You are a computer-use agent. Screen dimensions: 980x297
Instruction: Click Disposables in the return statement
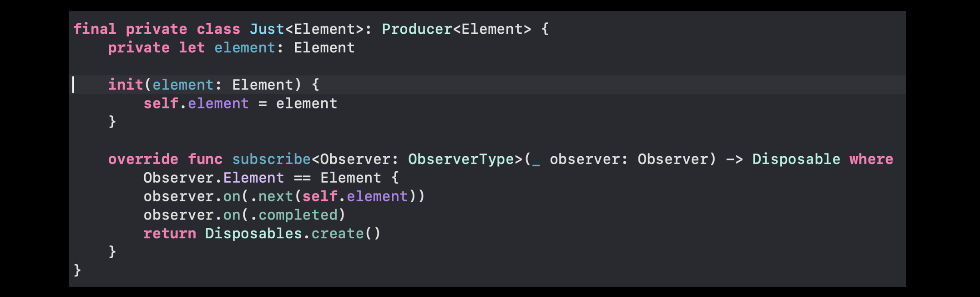(253, 233)
